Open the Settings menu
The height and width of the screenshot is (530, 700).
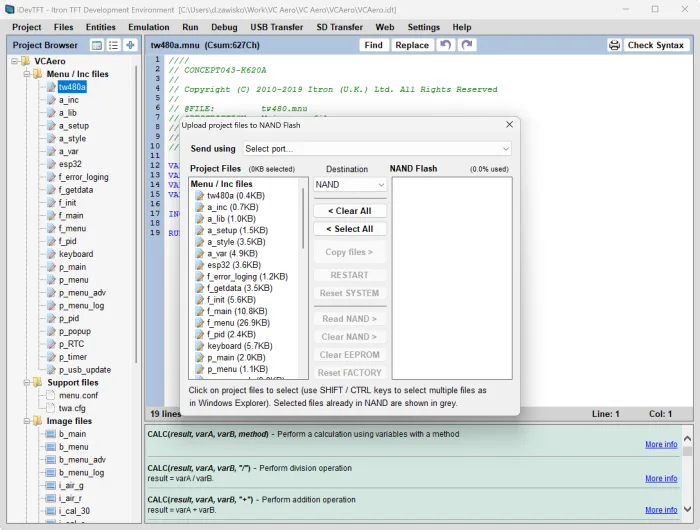[424, 27]
